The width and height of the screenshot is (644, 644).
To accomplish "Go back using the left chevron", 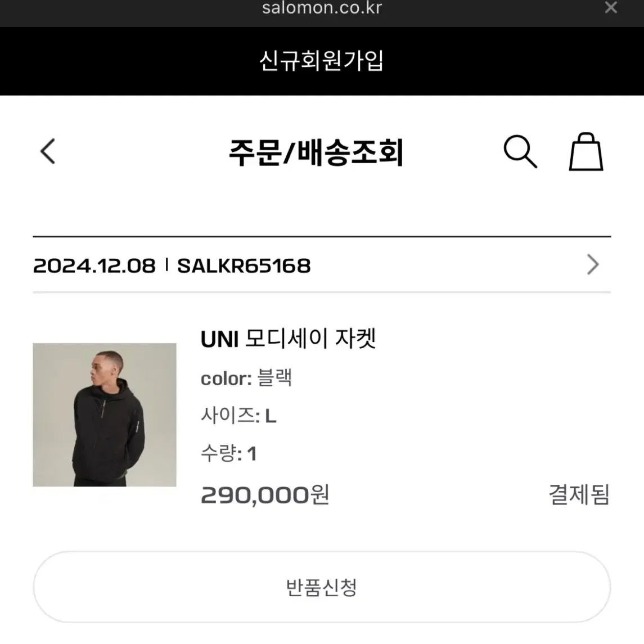I will tap(48, 151).
